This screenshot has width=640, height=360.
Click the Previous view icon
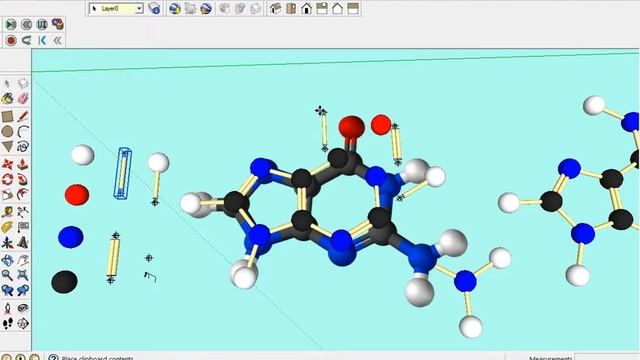click(7, 291)
